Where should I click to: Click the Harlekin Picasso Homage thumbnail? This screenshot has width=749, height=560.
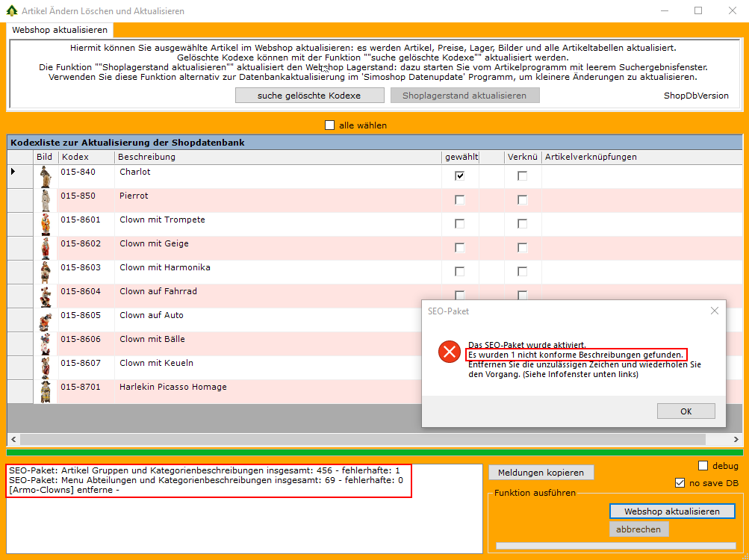tap(46, 391)
